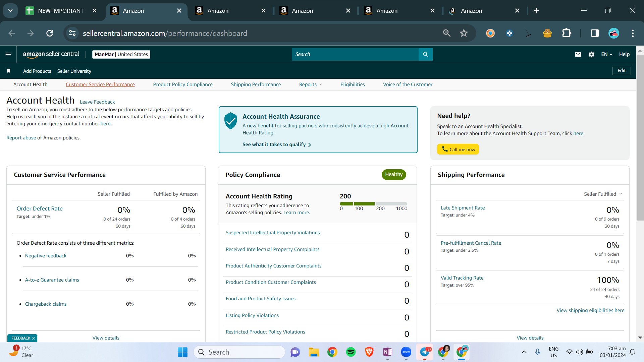Open the Negative feedback link
Screen dimensions: 644x362
pyautogui.click(x=46, y=256)
